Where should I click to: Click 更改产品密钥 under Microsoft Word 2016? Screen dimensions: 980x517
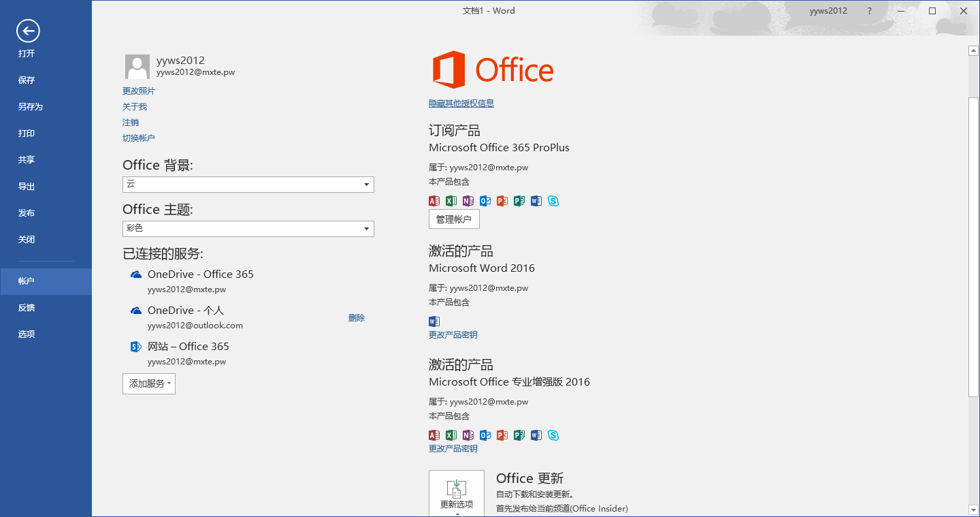point(453,335)
